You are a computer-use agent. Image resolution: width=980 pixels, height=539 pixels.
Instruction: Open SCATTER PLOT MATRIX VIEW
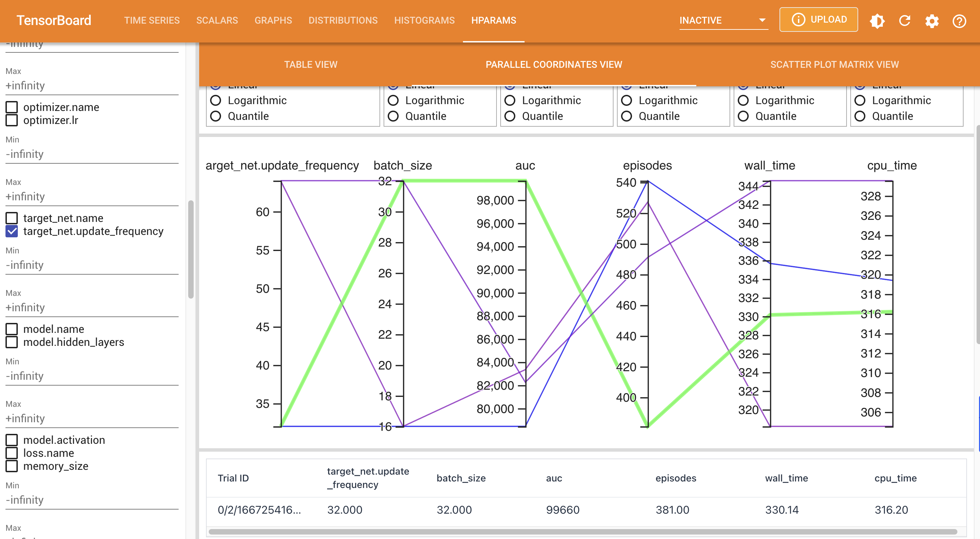834,65
